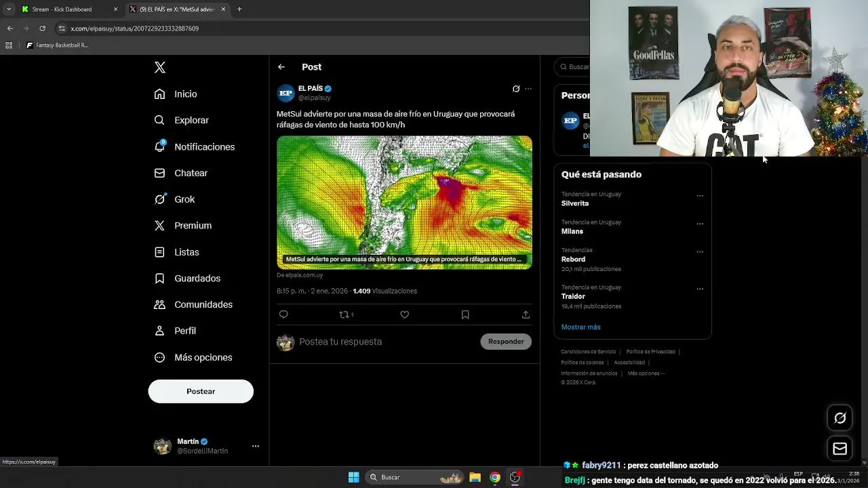This screenshot has width=868, height=488.
Task: Open Inicio home icon
Action: [x=159, y=94]
